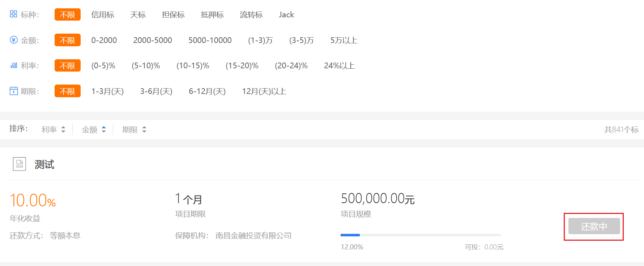Image resolution: width=644 pixels, height=266 pixels.
Task: Open the 测试 project title
Action: tap(44, 164)
